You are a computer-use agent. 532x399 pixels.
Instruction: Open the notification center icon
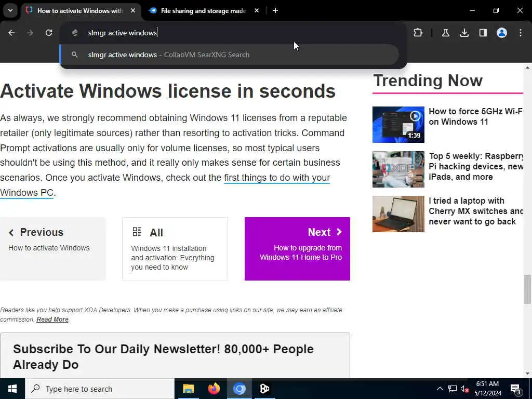pos(516,389)
